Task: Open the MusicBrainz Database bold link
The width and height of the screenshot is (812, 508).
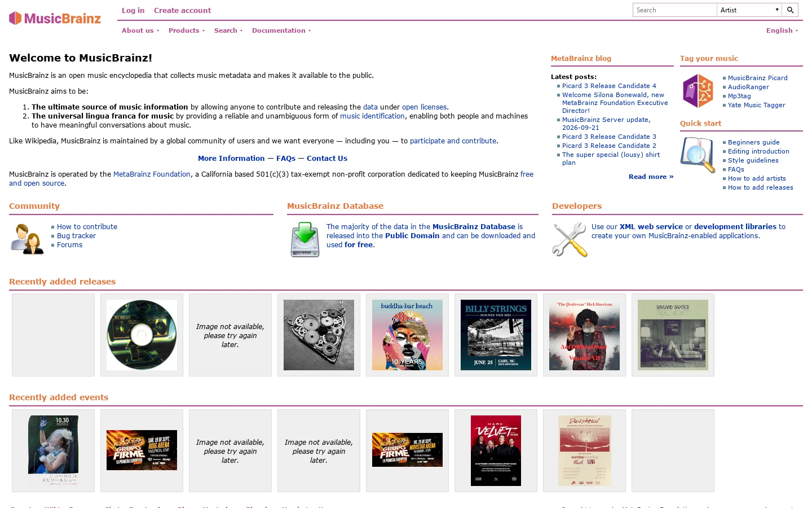Action: [474, 227]
